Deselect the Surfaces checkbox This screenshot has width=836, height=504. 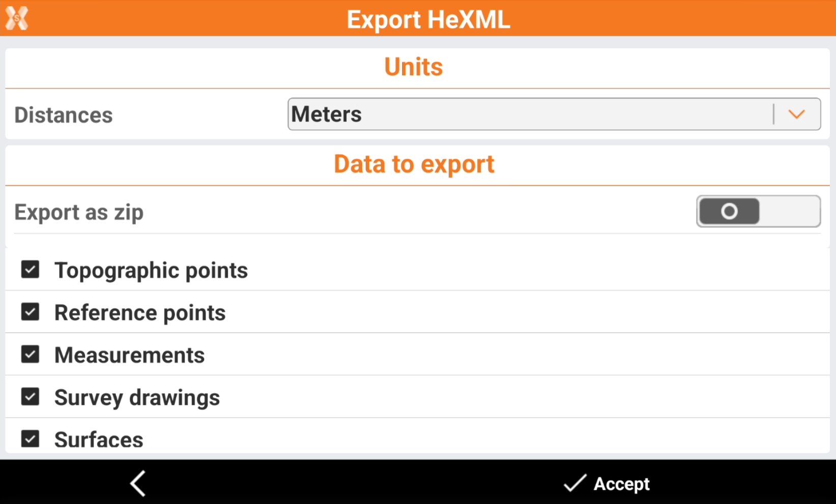click(x=30, y=438)
